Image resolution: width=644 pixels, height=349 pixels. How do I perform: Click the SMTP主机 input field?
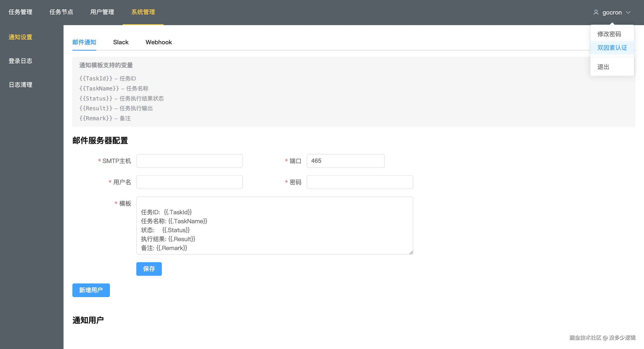pyautogui.click(x=189, y=161)
